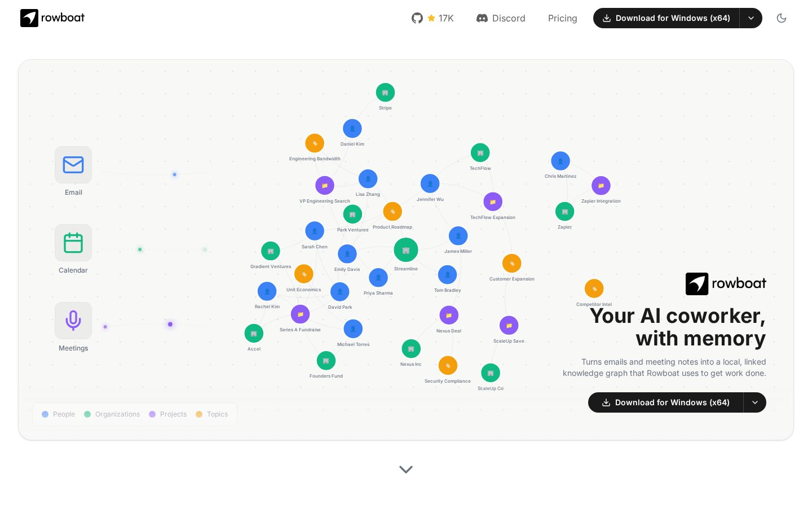Image resolution: width=812 pixels, height=508 pixels.
Task: Click the Projects legend entry
Action: [167, 414]
